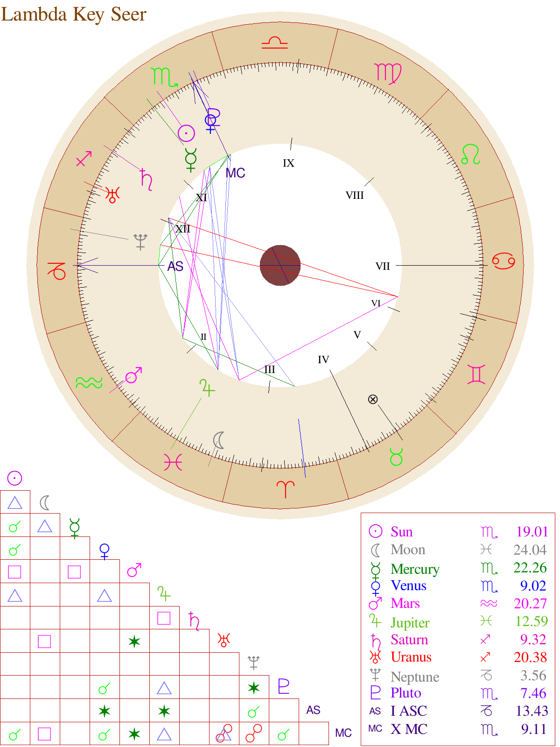Select the Taurus glyph on the zodiac ring
The height and width of the screenshot is (747, 560).
[x=396, y=457]
